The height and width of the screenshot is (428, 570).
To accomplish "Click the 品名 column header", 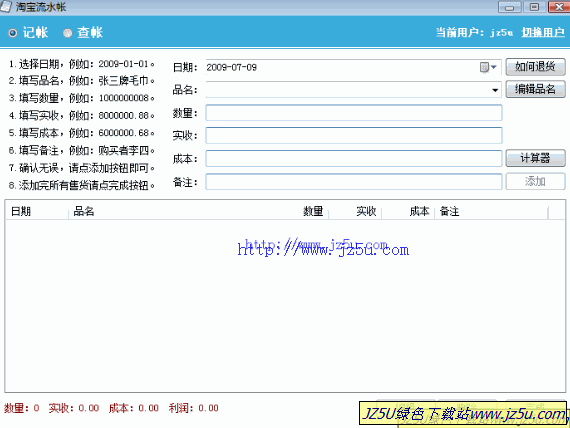I will coord(198,211).
